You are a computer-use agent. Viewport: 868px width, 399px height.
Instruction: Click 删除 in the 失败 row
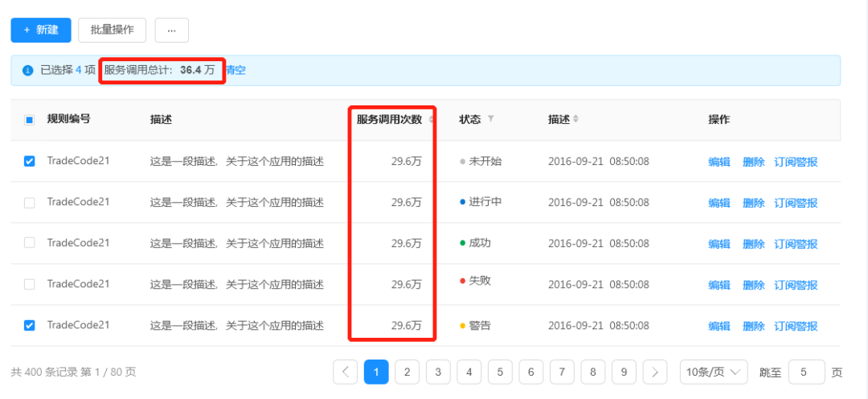tap(753, 285)
